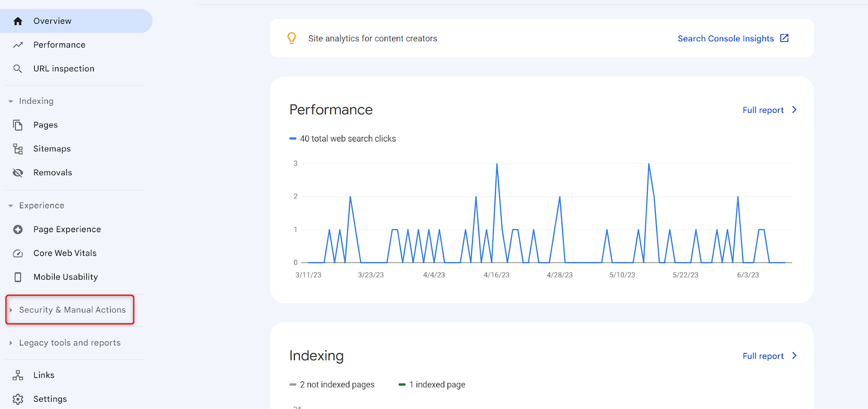This screenshot has width=868, height=409.
Task: Click the 5/10/23 date label on chart
Action: 622,275
